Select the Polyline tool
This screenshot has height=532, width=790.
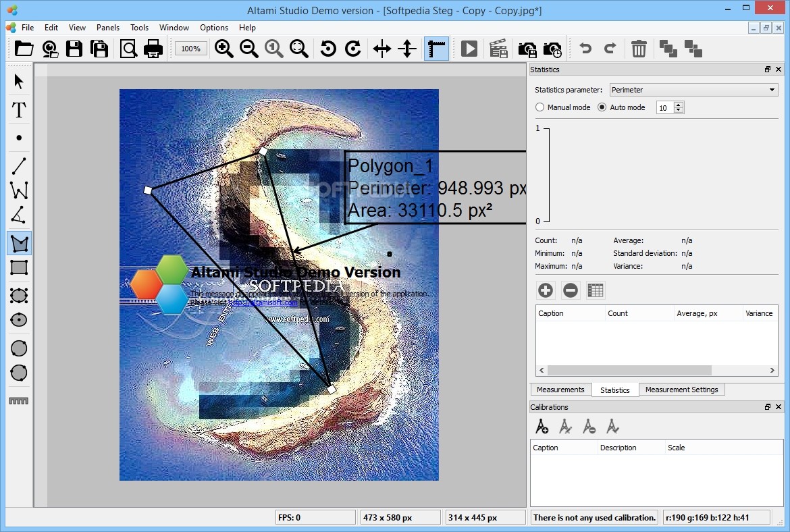click(19, 190)
